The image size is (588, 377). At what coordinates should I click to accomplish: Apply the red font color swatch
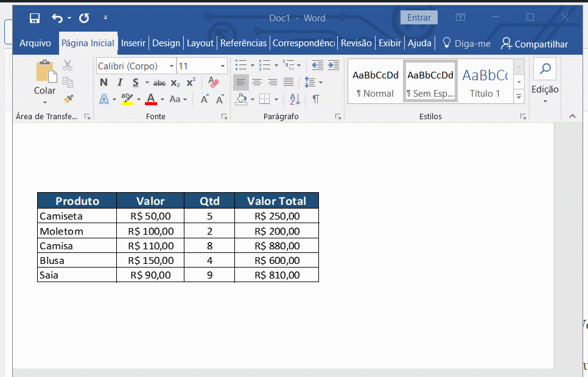tap(151, 99)
